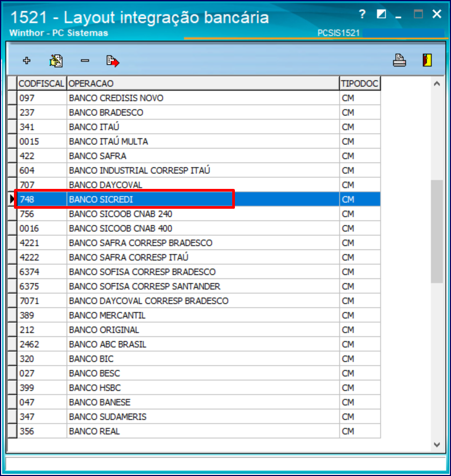Select the BANCO HSBC row

point(198,387)
